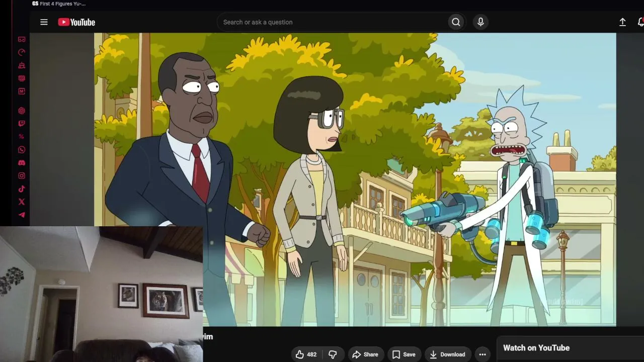The image size is (644, 362).
Task: Open Instagram from the browser sidebar
Action: [22, 176]
